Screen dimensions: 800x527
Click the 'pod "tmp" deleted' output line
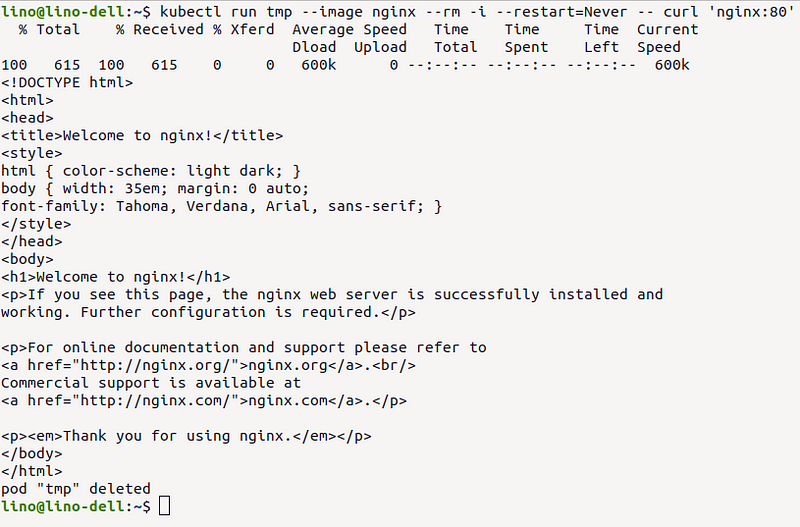(x=76, y=489)
